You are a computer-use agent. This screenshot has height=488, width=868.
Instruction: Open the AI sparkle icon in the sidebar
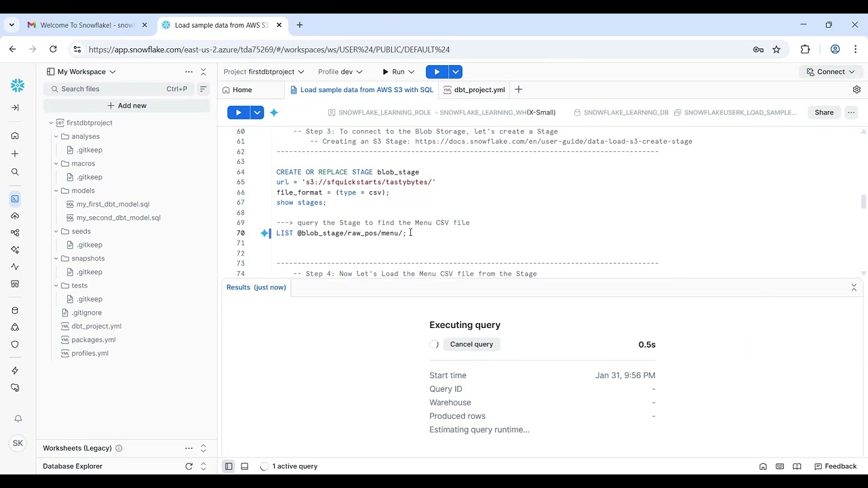click(x=15, y=249)
